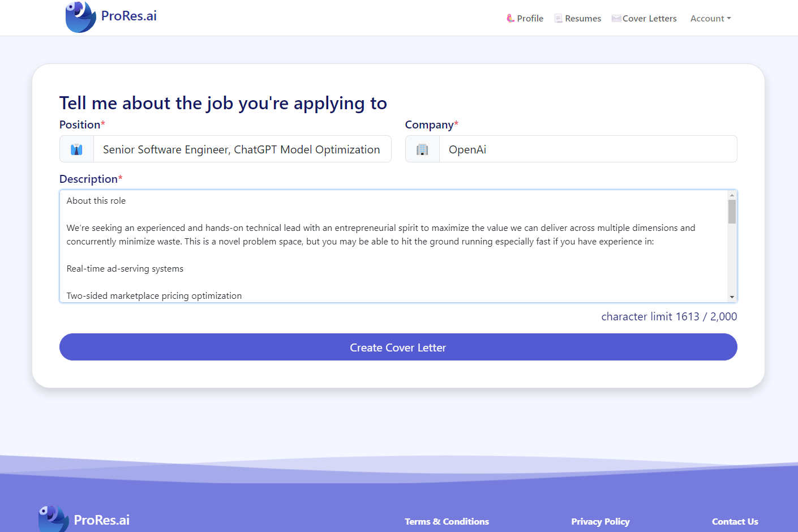
Task: Focus the Position input field
Action: click(x=242, y=149)
